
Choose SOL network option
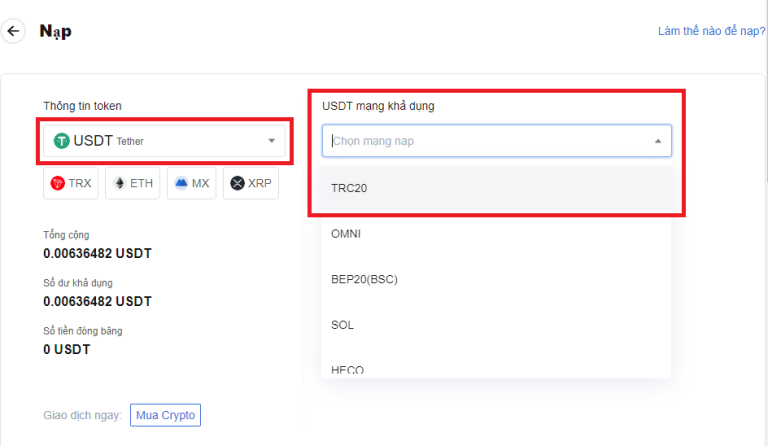point(496,325)
